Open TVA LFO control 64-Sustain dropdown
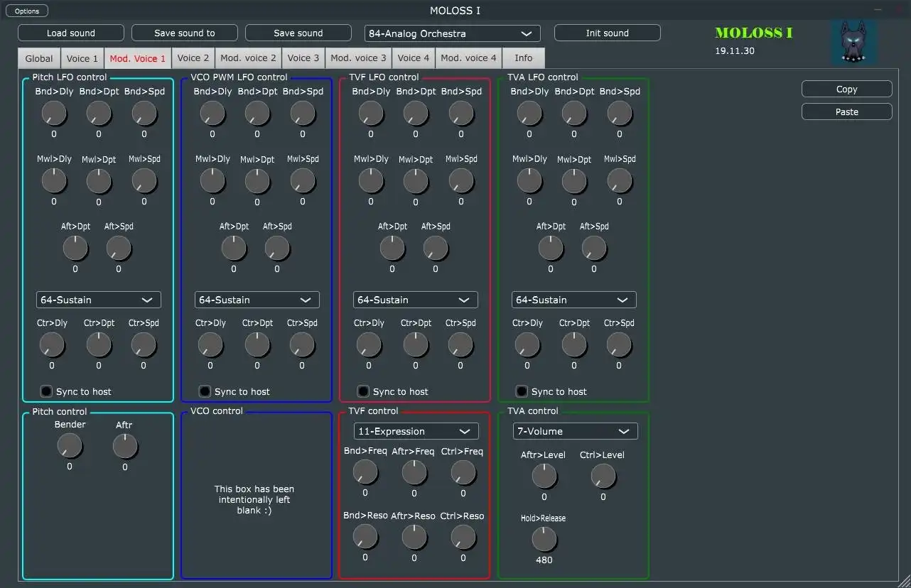This screenshot has height=588, width=911. [x=574, y=300]
